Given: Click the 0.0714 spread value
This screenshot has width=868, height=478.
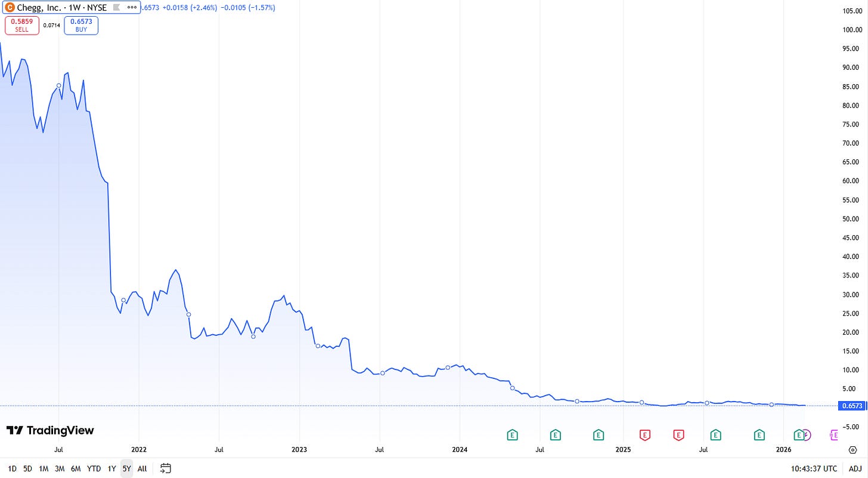Looking at the screenshot, I should pos(52,25).
